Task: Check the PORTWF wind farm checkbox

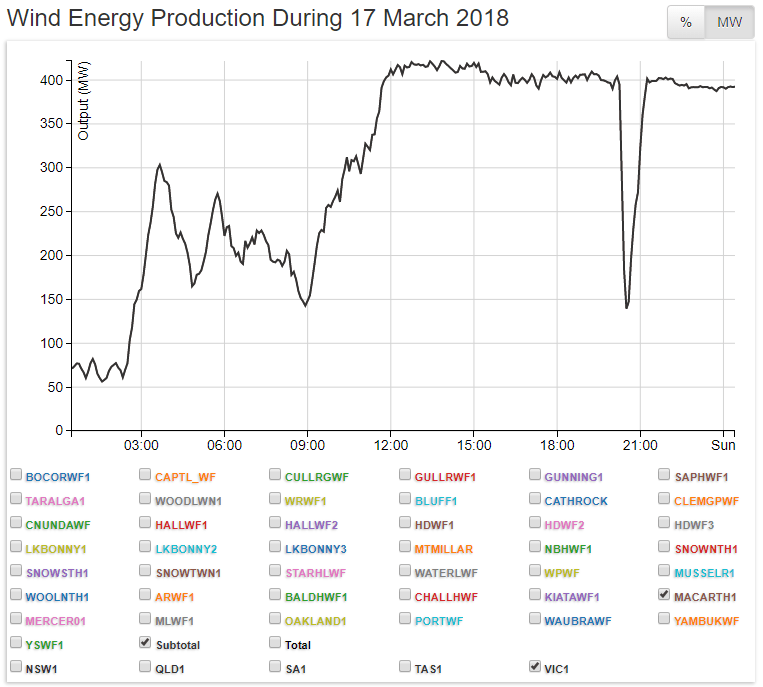Action: [x=406, y=618]
